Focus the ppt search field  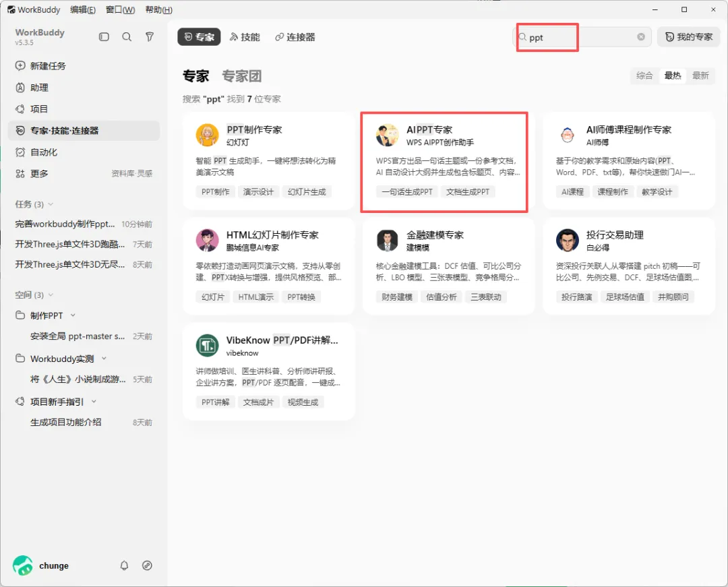click(582, 37)
